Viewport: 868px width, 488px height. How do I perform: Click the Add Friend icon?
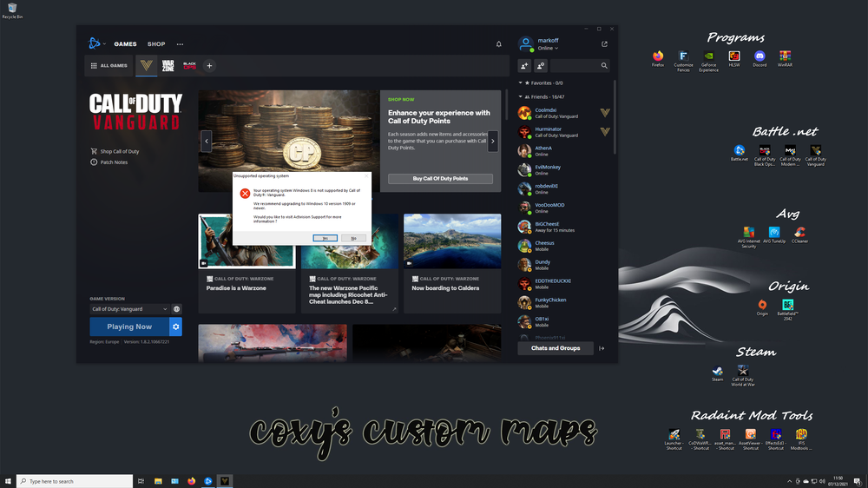point(524,66)
